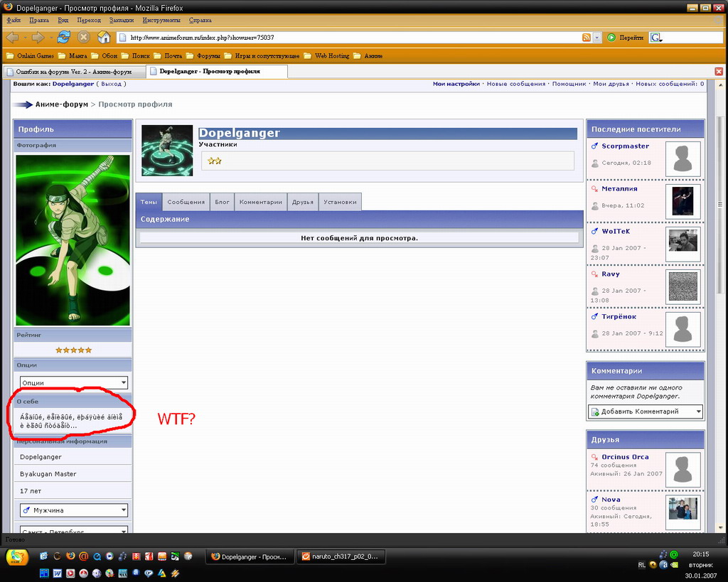
Task: Open the address bar history dropdown arrow
Action: [x=597, y=38]
